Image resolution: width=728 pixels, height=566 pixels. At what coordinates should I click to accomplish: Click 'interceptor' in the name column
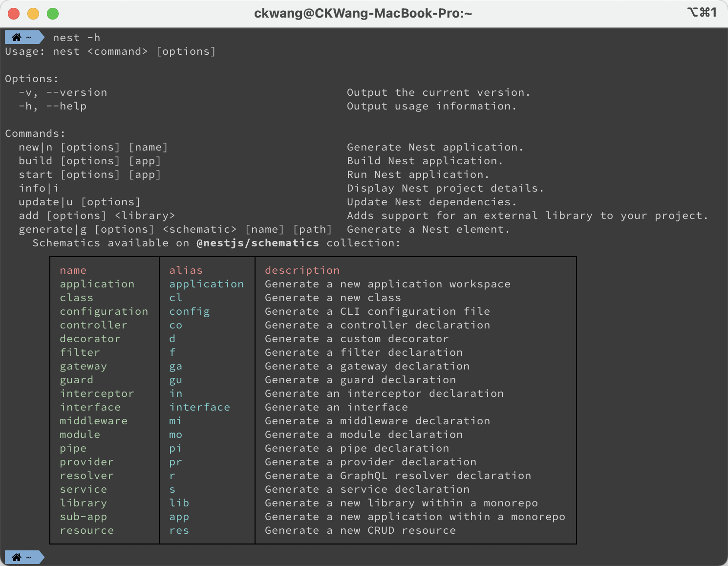97,393
